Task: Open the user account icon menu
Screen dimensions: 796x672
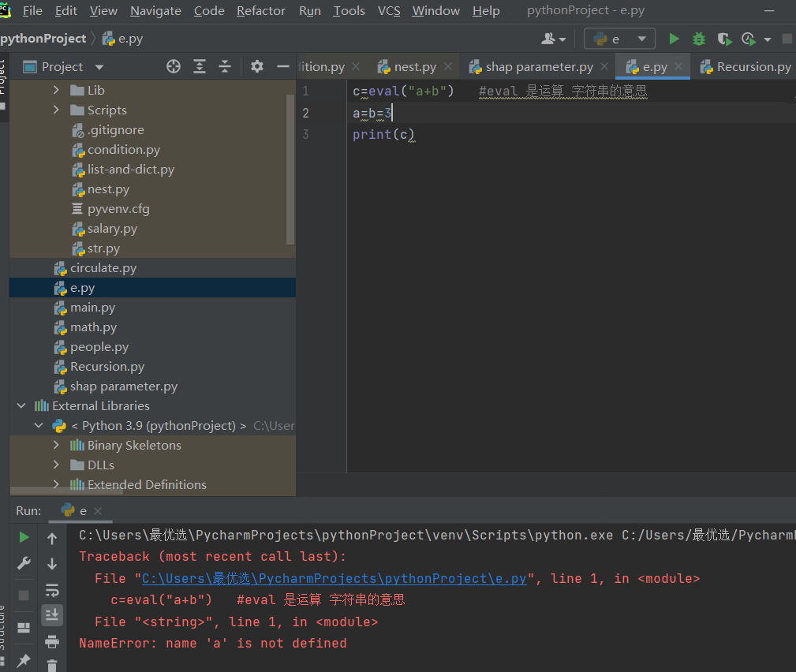Action: coord(553,39)
